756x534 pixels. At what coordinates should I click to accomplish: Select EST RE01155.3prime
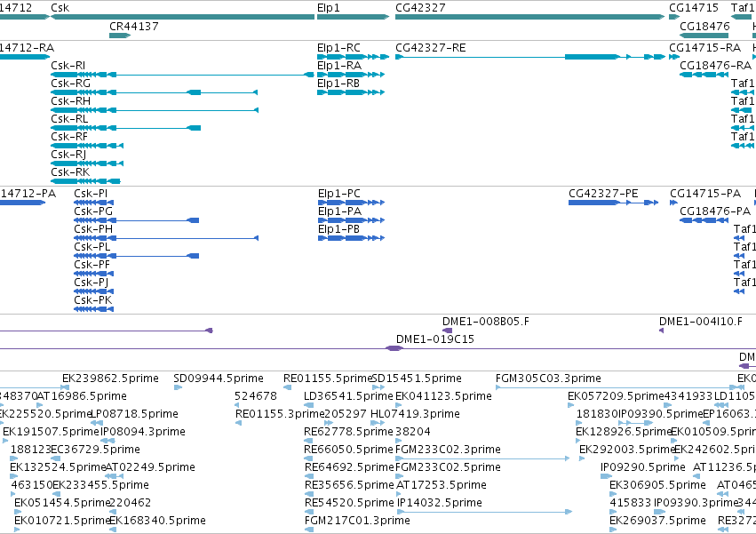(280, 414)
